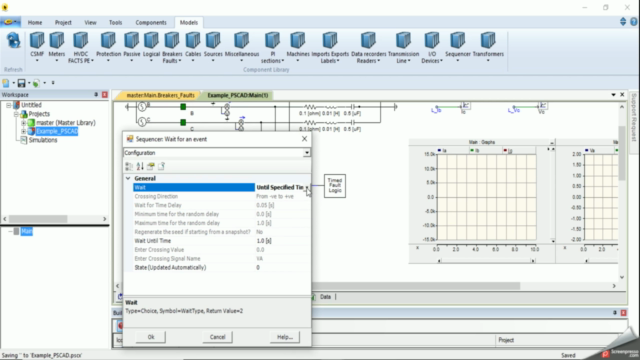This screenshot has height=360, width=640.
Task: Close the Workspace panel
Action: (104, 95)
